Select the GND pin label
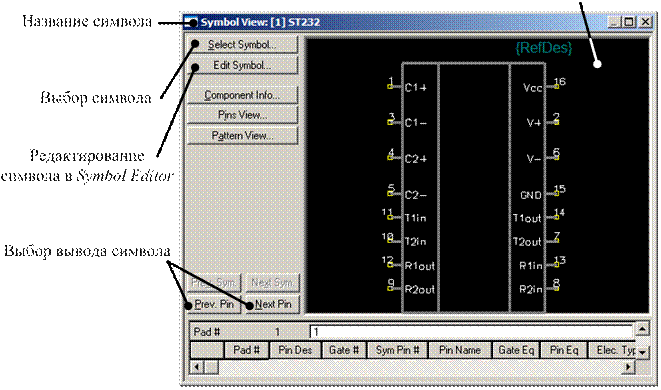This screenshot has height=390, width=661. (x=531, y=195)
